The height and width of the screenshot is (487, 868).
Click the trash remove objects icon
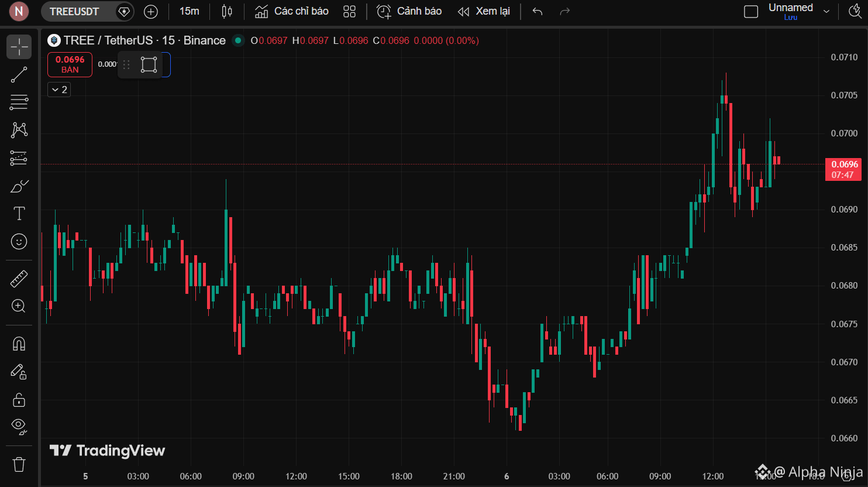(x=19, y=464)
